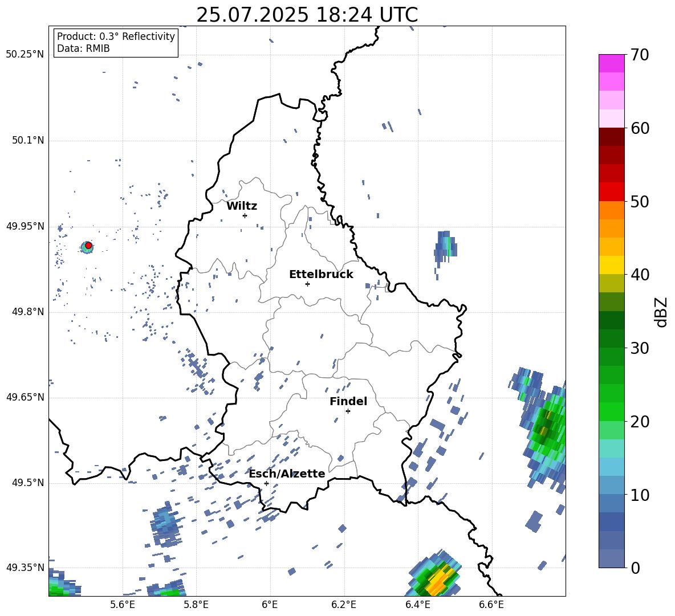Click the colorbar tick label 20
675x616 pixels.
click(x=640, y=421)
